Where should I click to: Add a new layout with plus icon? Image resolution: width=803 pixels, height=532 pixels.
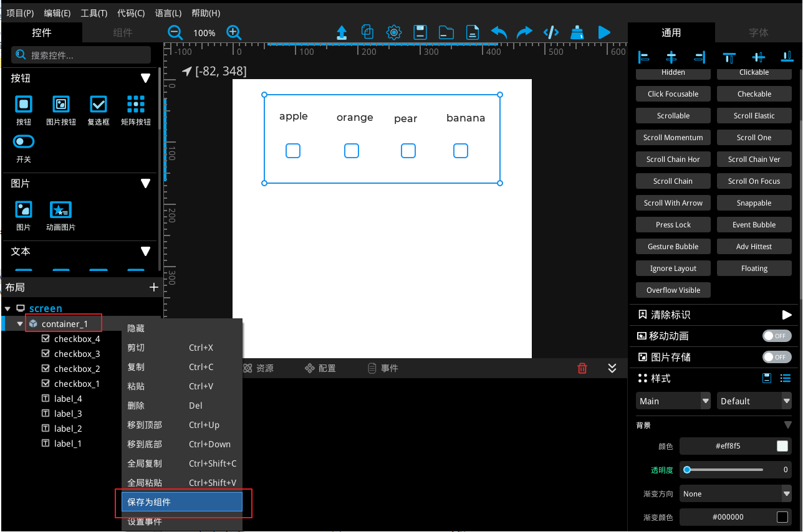point(154,287)
